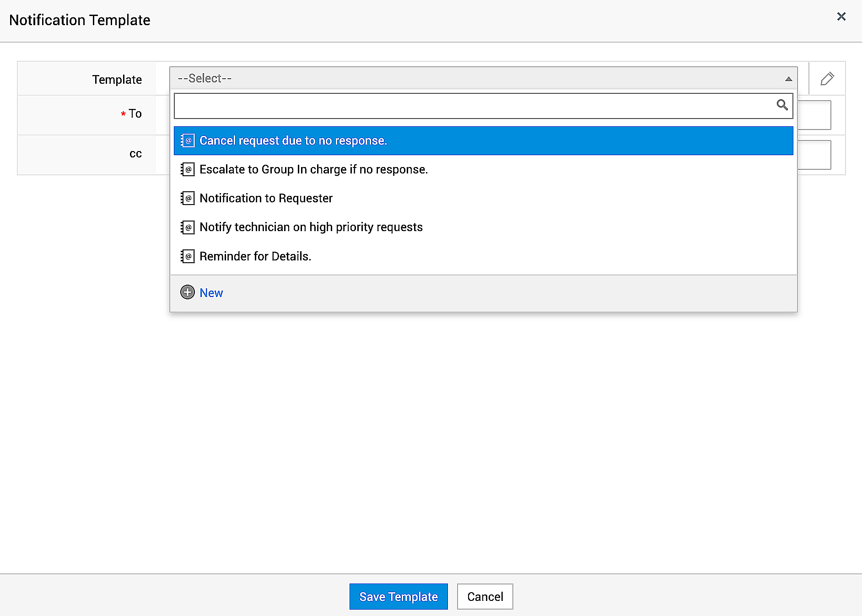Viewport: 862px width, 616px height.
Task: Click icon next to Cancel request template
Action: 188,140
